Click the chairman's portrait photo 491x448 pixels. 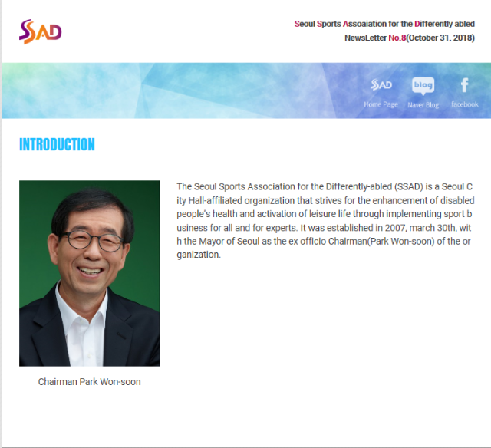click(x=89, y=273)
